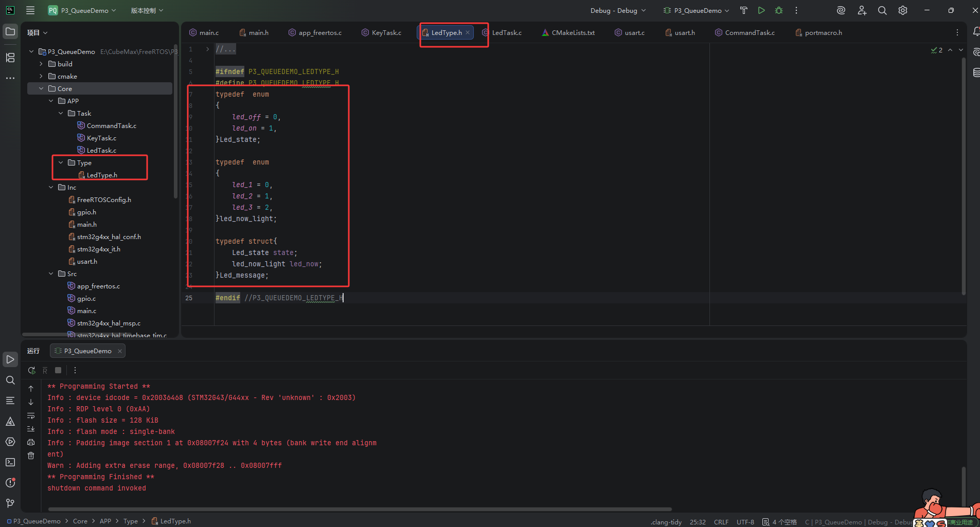Open the AI assistant swirl icon

[841, 10]
